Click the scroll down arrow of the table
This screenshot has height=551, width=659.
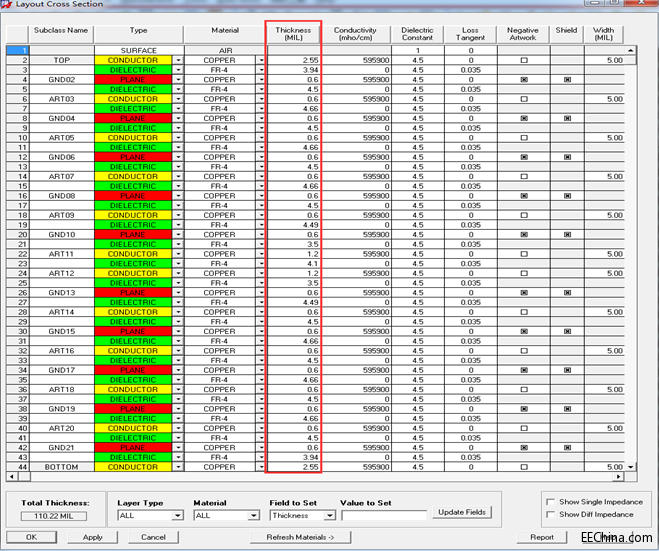[x=630, y=467]
